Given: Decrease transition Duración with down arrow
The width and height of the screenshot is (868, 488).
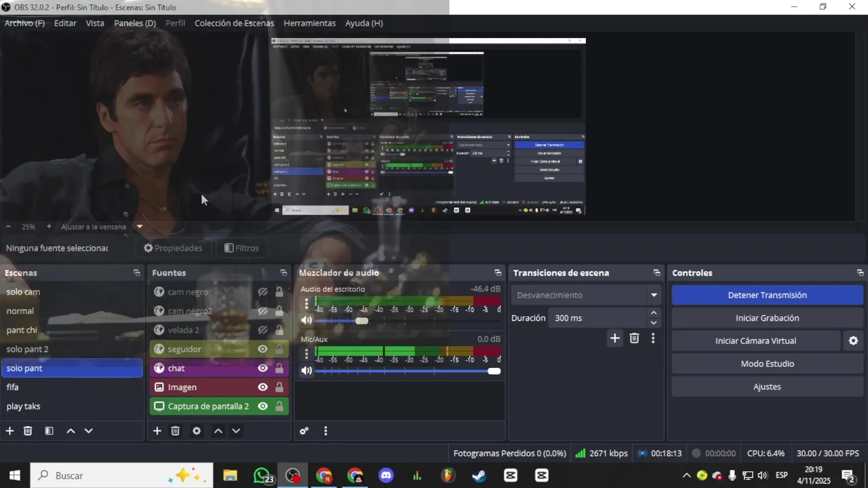Looking at the screenshot, I should (x=654, y=323).
